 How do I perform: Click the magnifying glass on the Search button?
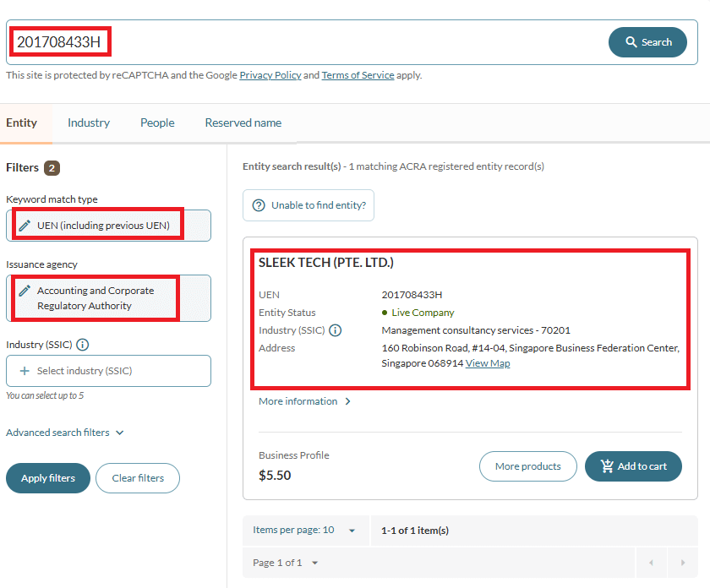point(630,41)
